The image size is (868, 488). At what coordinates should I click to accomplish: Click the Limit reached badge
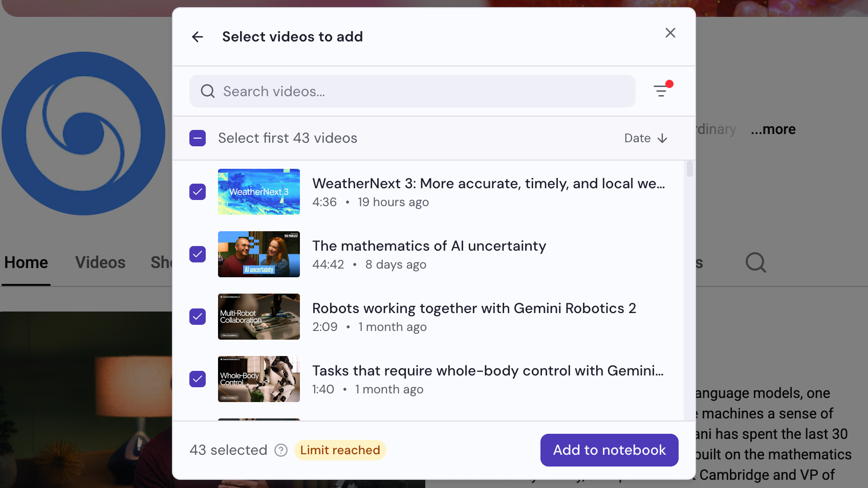pyautogui.click(x=340, y=450)
